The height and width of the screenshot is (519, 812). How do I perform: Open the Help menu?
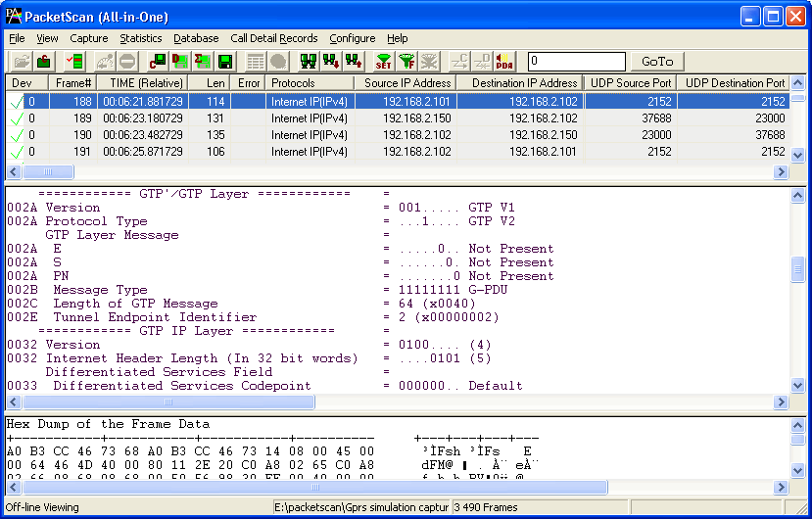398,38
